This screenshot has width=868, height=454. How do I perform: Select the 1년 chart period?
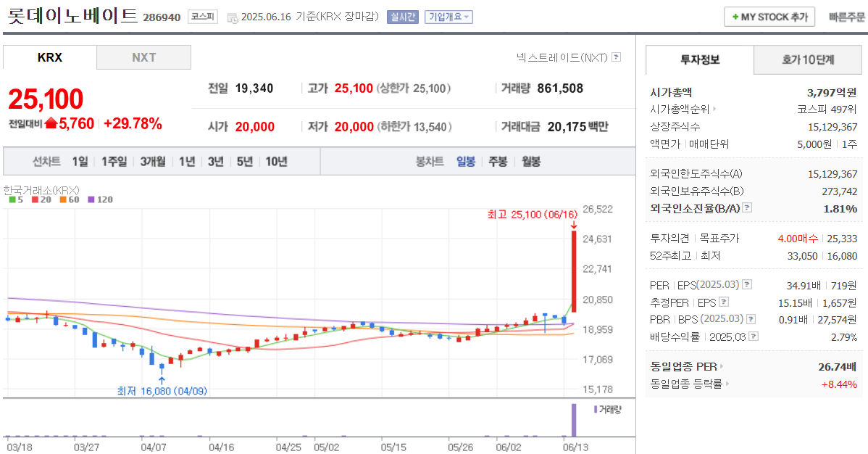[x=186, y=162]
